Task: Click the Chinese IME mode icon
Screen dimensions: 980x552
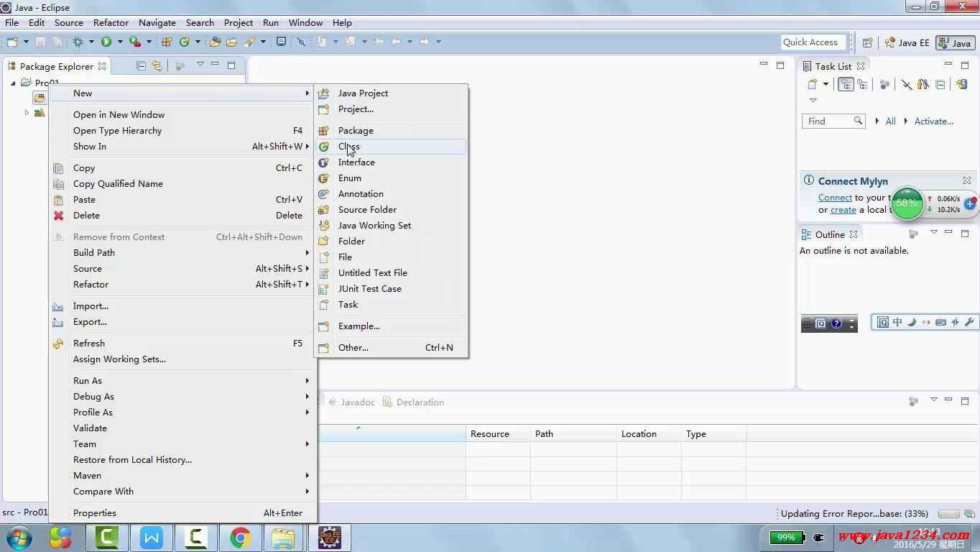Action: (897, 322)
